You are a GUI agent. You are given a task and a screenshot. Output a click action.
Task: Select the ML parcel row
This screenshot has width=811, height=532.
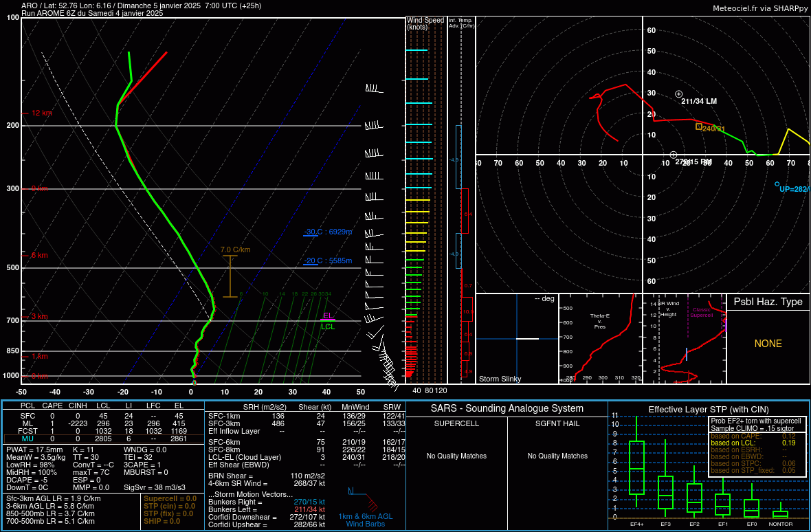pos(104,423)
